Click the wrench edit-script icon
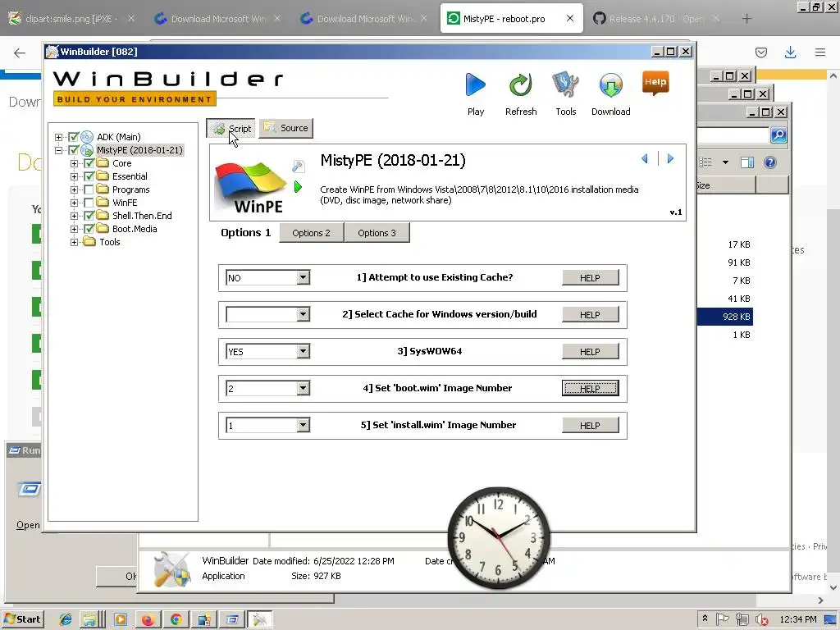This screenshot has height=630, width=840. [299, 166]
